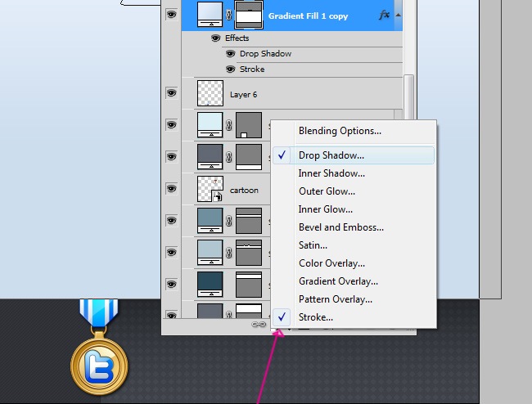Screen dimensions: 532x404
Task: Select the pale blue fill layer thumbnail
Action: coord(210,125)
